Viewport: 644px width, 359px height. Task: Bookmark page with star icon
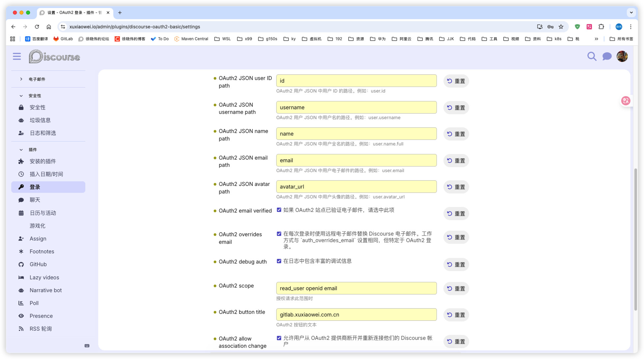pyautogui.click(x=561, y=27)
